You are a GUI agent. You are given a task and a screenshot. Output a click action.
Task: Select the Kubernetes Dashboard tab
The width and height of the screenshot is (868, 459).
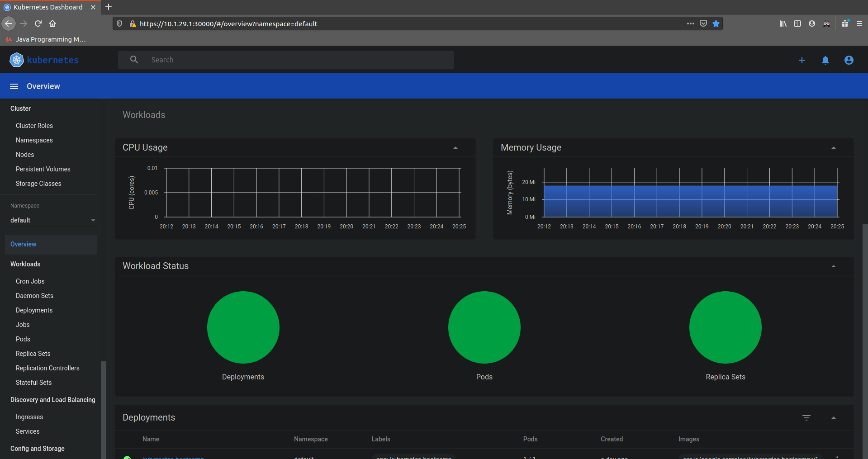click(50, 7)
